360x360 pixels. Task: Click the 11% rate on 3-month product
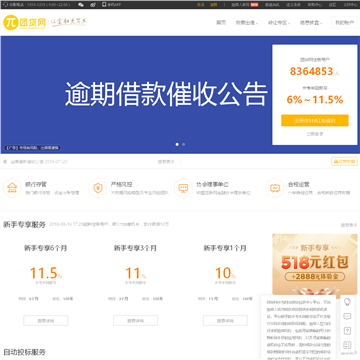(135, 273)
